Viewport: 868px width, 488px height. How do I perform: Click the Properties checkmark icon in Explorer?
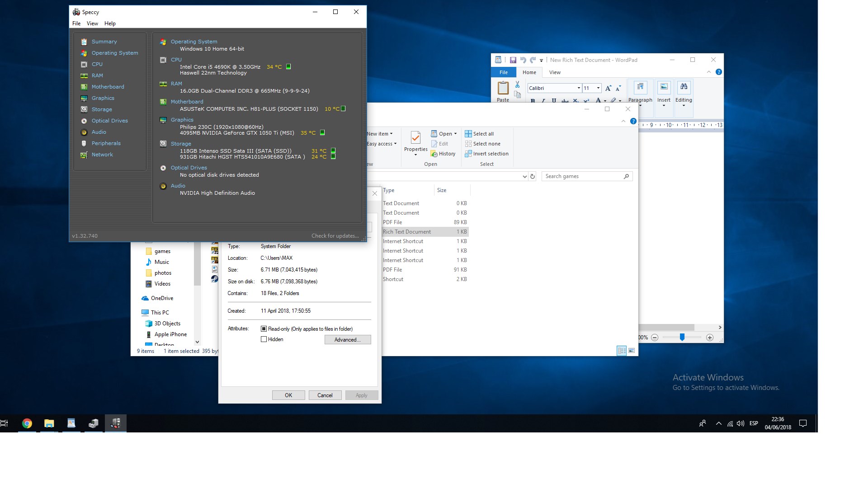(415, 137)
